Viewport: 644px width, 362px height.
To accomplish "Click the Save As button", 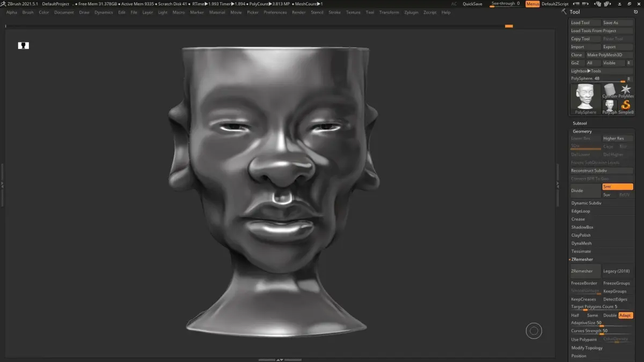I will (x=617, y=23).
